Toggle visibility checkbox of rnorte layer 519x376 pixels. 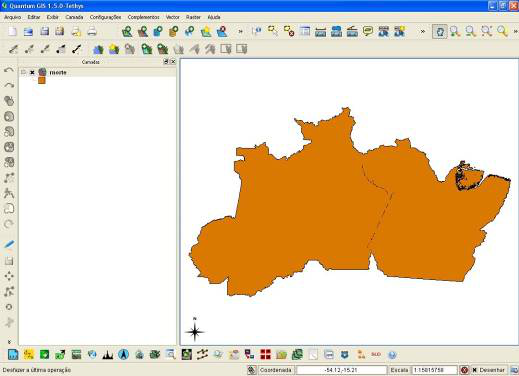coord(32,72)
